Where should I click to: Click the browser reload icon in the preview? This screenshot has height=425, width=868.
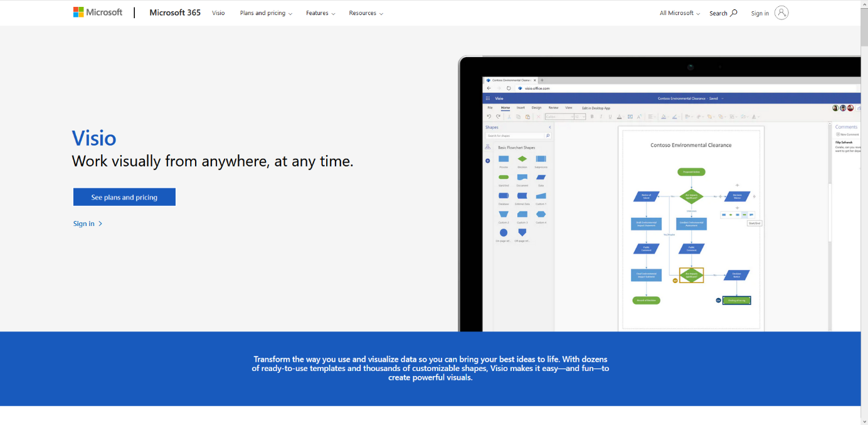509,89
